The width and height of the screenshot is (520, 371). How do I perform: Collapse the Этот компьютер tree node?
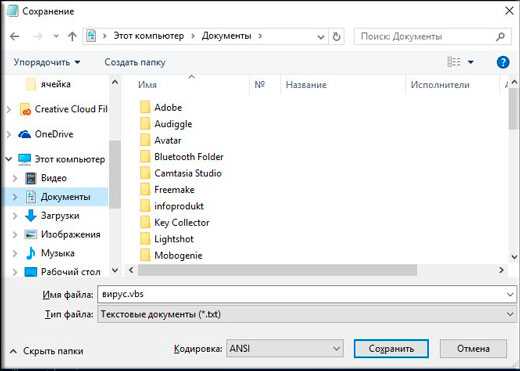(9, 159)
